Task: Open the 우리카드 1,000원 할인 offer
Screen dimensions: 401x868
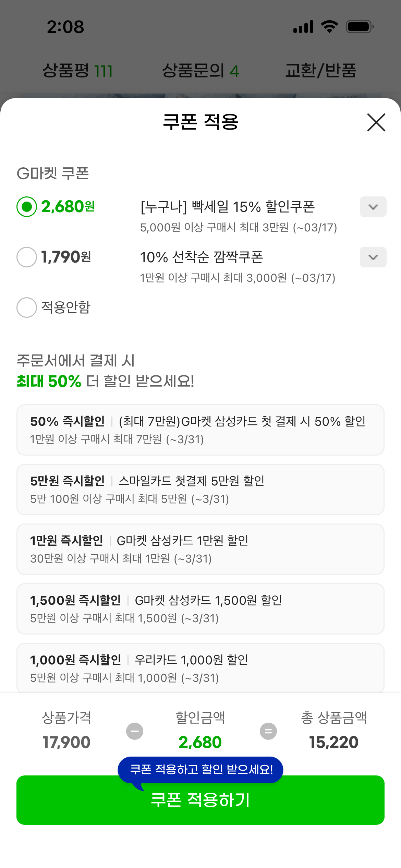Action: [x=200, y=668]
